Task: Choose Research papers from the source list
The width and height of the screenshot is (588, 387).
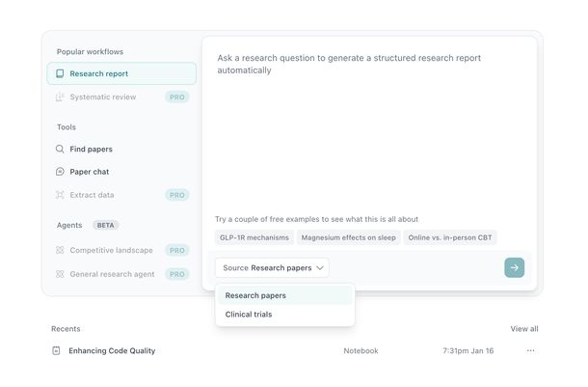Action: click(255, 295)
